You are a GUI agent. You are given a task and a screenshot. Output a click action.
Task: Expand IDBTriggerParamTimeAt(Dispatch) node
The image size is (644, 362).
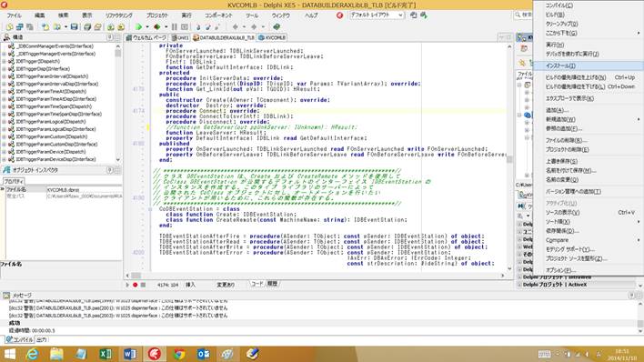(x=5, y=91)
